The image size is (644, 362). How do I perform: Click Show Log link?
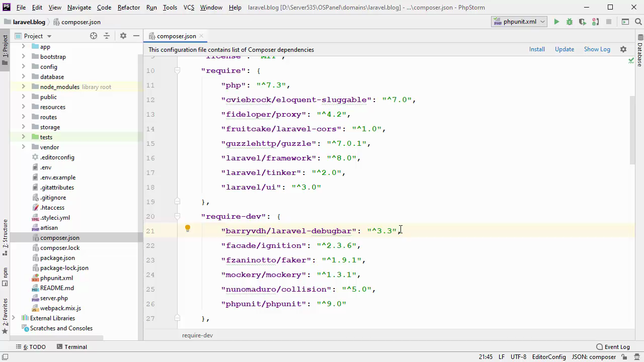(597, 49)
